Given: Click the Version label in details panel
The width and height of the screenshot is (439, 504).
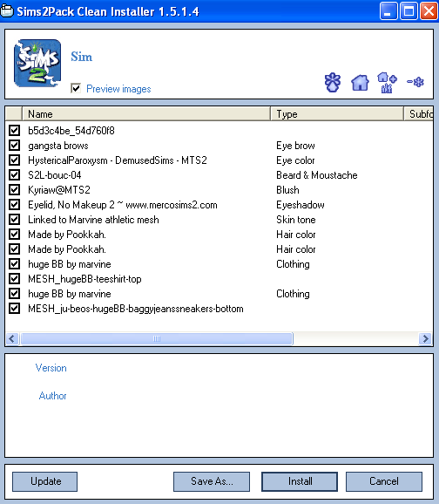Looking at the screenshot, I should point(51,368).
